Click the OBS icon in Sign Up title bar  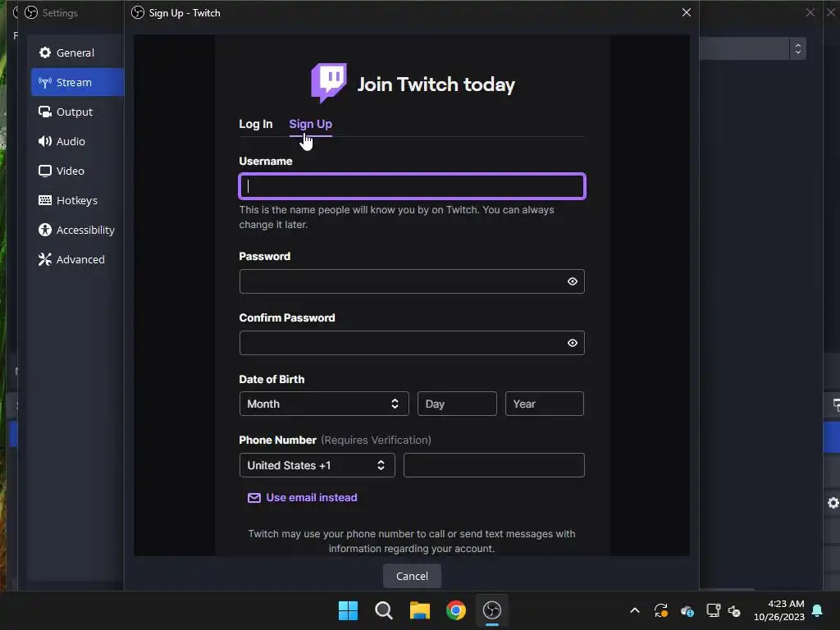pyautogui.click(x=138, y=12)
